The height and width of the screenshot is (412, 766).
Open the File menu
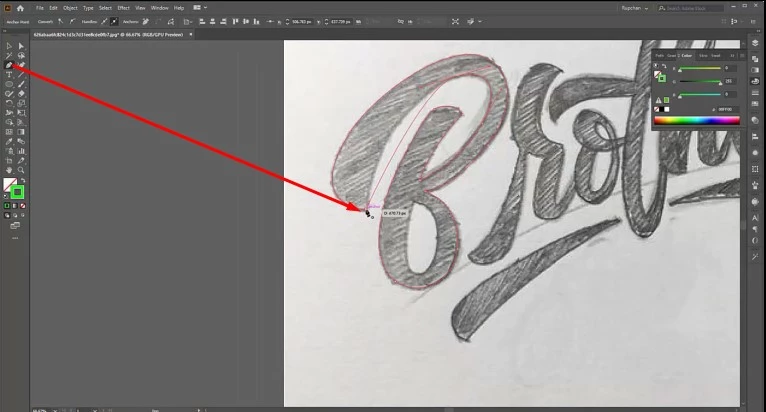(40, 8)
